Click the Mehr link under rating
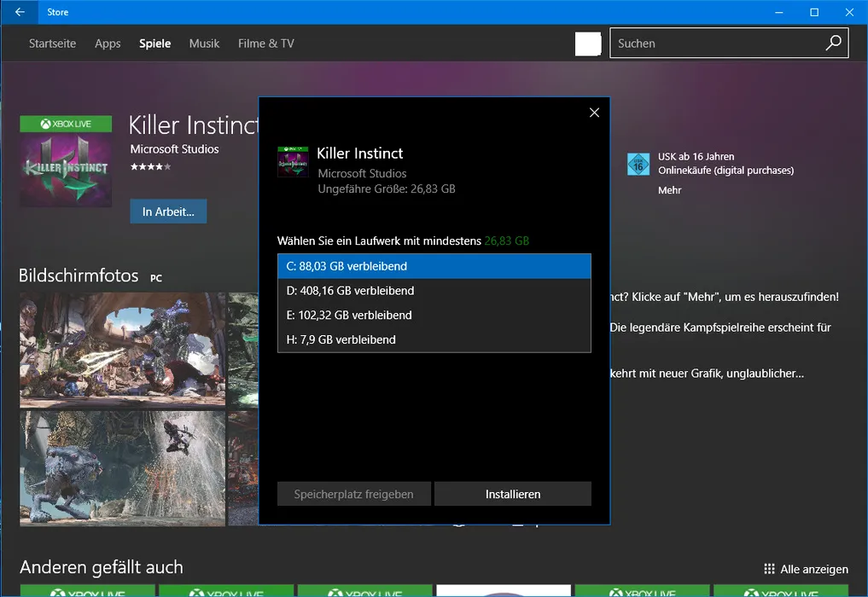The height and width of the screenshot is (597, 868). pyautogui.click(x=669, y=190)
